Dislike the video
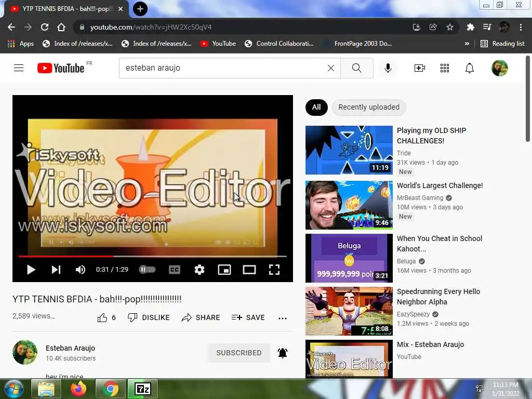532x399 pixels. (x=149, y=317)
